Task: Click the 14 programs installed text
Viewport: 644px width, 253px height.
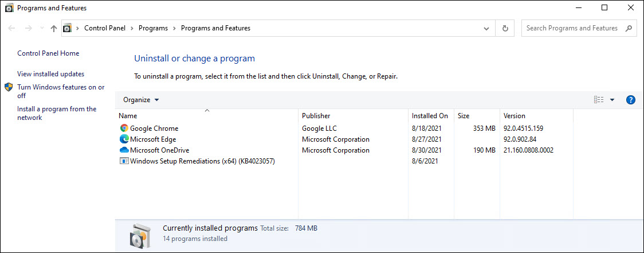Action: 195,239
